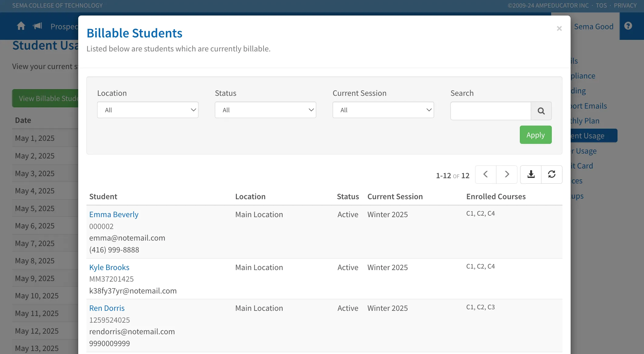Click the 1-12 of 12 pagination text
The image size is (644, 354).
tap(453, 175)
